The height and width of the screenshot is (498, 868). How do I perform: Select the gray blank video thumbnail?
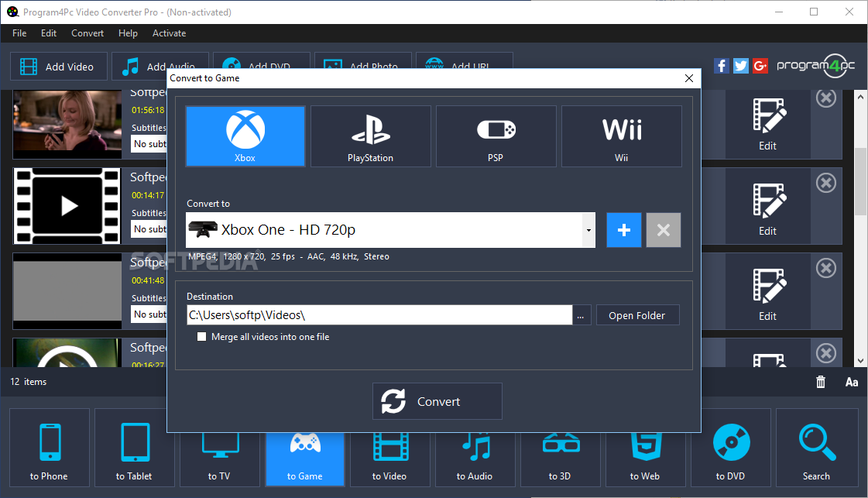tap(67, 291)
